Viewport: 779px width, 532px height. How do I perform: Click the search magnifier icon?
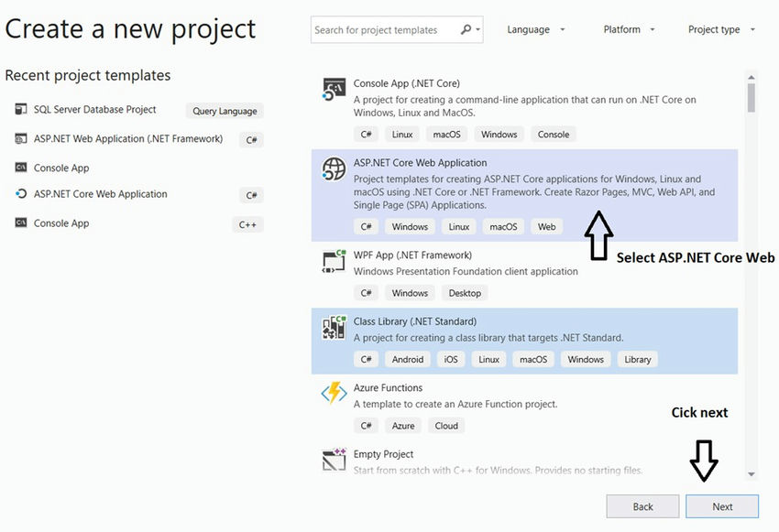(466, 29)
